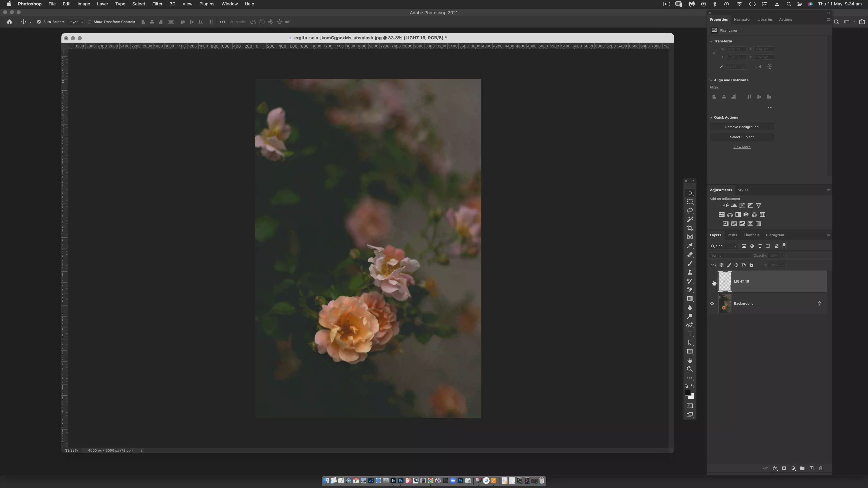The width and height of the screenshot is (868, 488).
Task: Open the Filter menu
Action: click(157, 4)
